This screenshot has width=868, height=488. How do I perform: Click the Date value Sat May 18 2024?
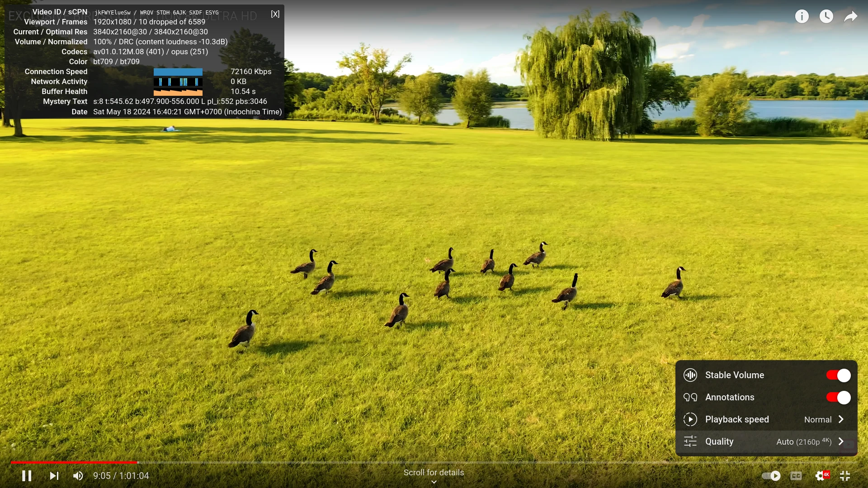[x=188, y=112]
